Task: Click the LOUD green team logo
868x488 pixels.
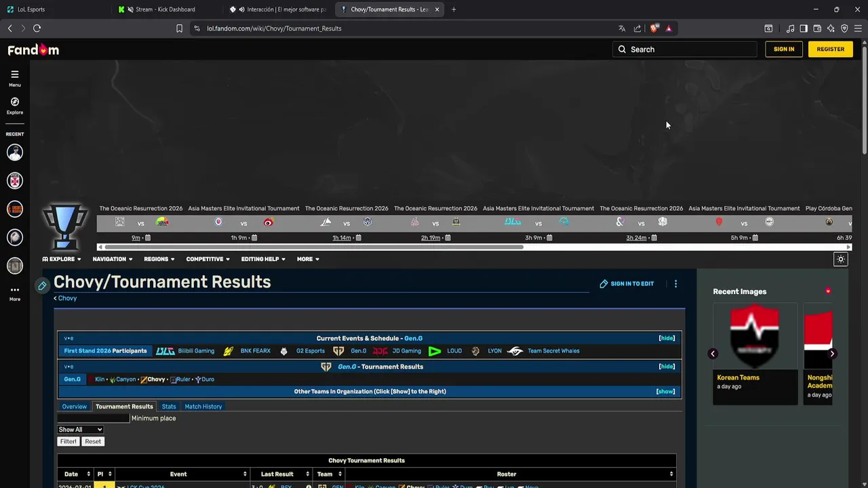Action: click(x=435, y=351)
